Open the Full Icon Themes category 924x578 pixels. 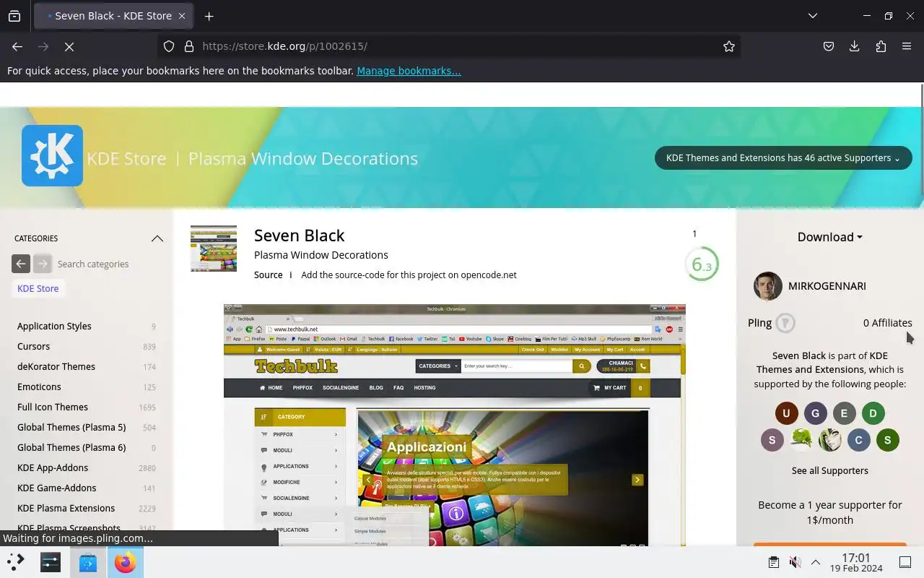click(x=53, y=407)
